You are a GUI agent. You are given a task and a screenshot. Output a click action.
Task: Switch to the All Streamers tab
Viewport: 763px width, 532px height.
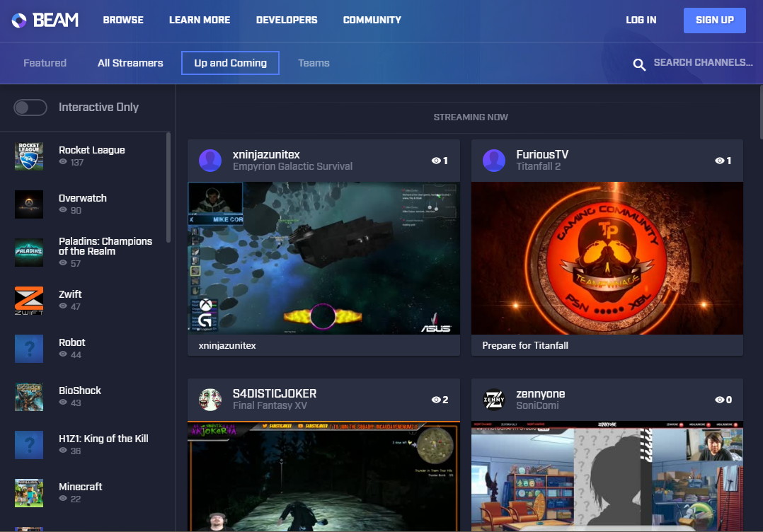[x=130, y=63]
